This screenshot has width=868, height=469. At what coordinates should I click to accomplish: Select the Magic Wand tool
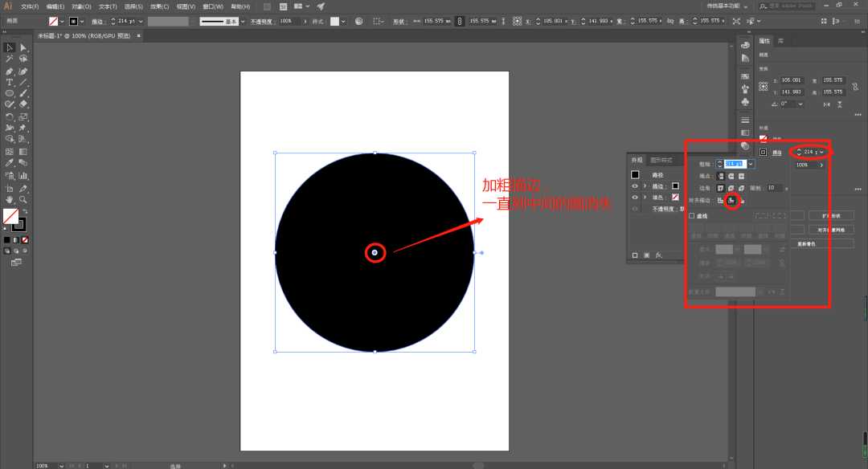(10, 59)
